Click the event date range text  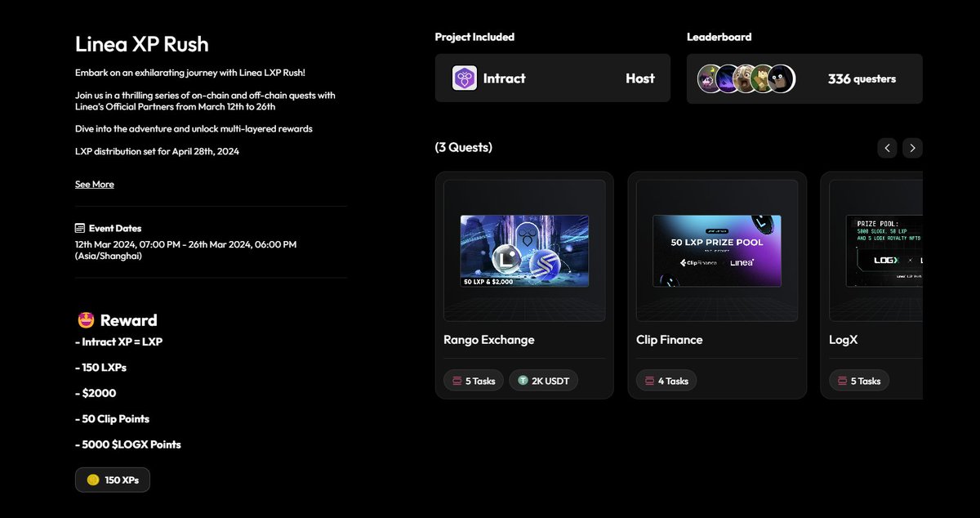click(185, 250)
